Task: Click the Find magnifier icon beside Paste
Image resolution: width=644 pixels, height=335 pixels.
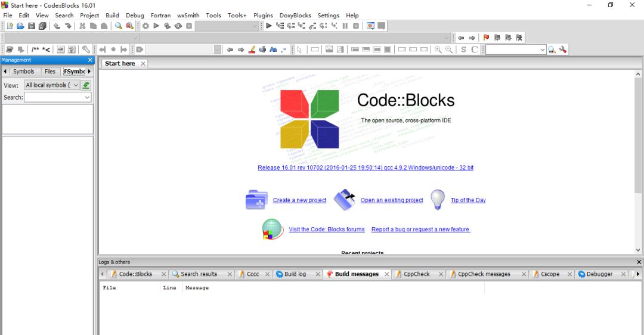Action: tap(118, 26)
